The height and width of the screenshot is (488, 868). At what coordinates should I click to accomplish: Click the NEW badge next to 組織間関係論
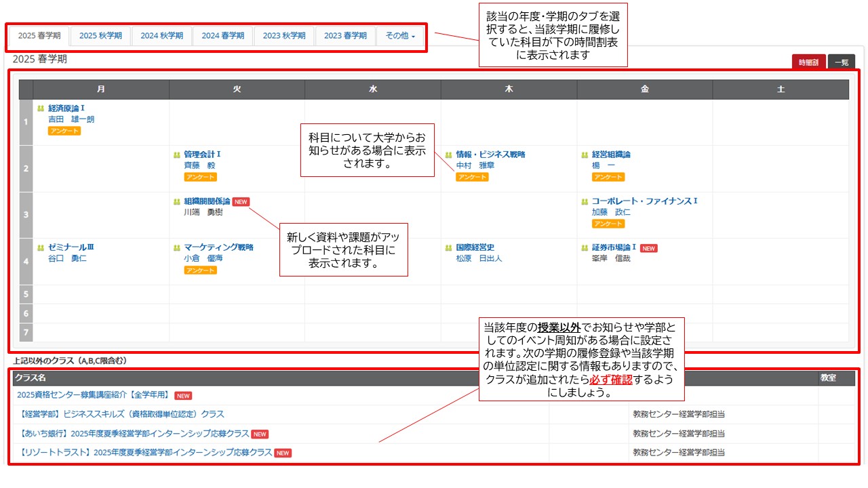point(241,201)
